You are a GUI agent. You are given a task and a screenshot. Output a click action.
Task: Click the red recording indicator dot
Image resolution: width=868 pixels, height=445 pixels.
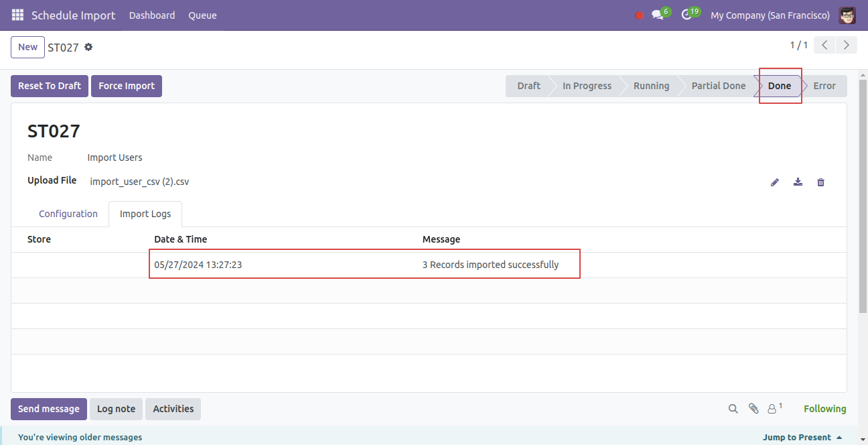[x=639, y=15]
